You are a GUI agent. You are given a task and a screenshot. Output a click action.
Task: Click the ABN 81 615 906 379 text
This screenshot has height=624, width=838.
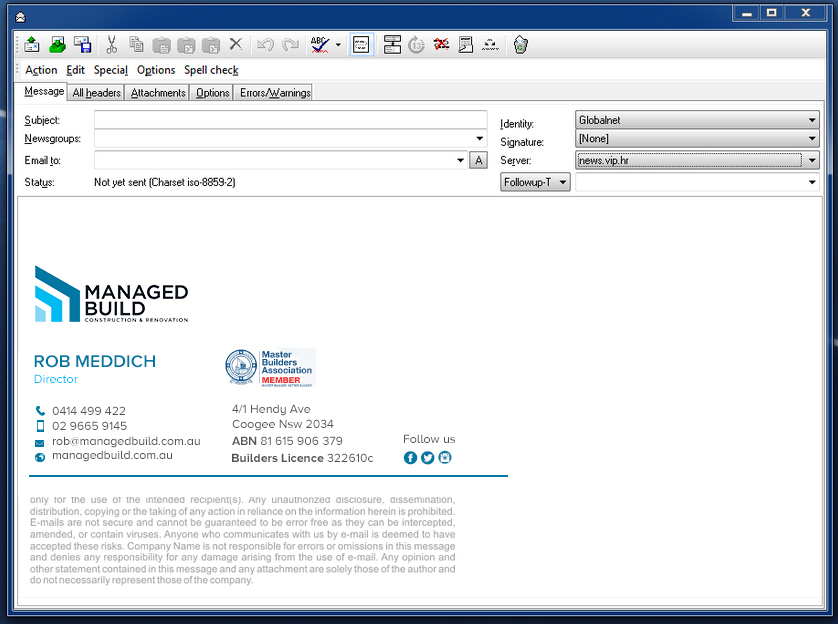pos(287,441)
